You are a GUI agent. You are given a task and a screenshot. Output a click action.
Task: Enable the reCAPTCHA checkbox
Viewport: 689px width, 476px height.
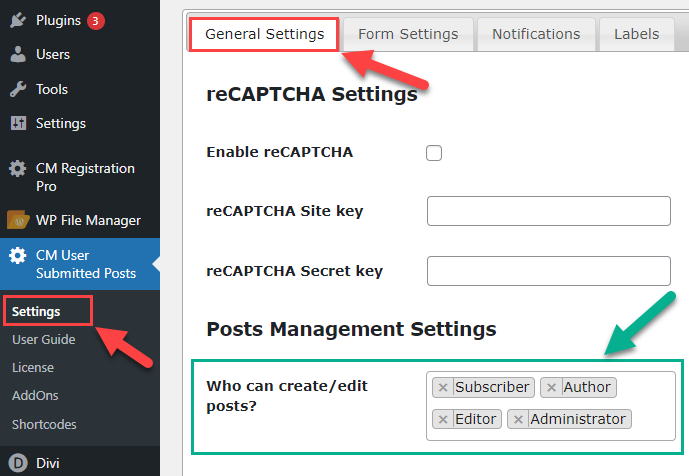point(434,153)
